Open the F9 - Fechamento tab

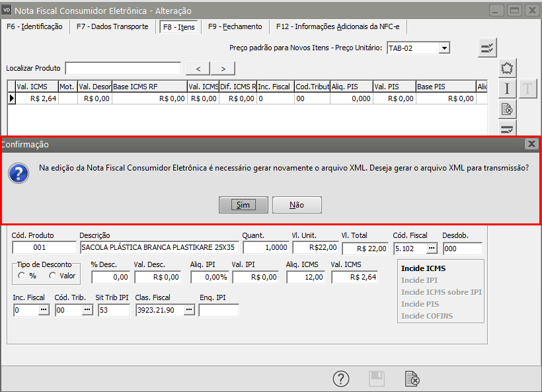pos(235,26)
